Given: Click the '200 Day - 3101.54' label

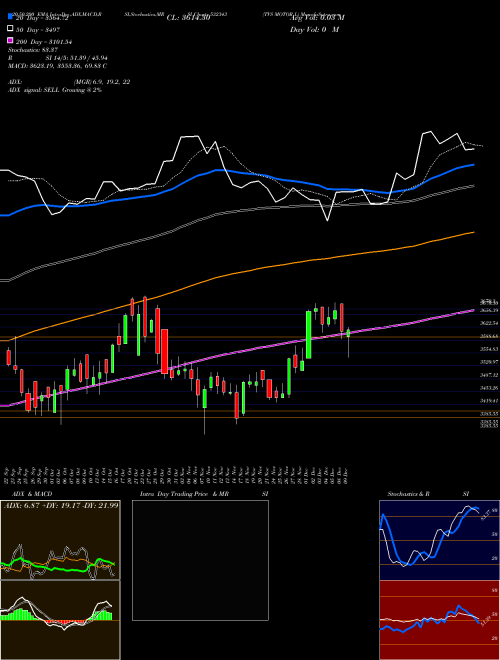Looking at the screenshot, I should (x=44, y=42).
